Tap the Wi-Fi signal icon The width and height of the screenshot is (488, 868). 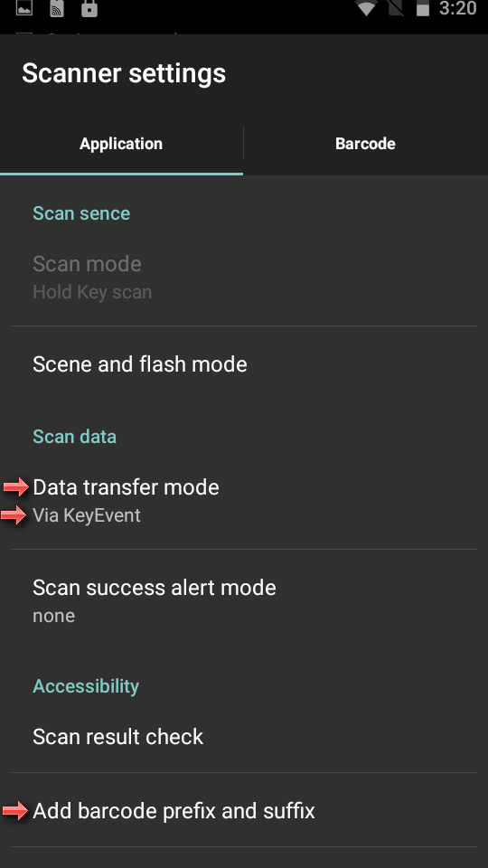366,8
